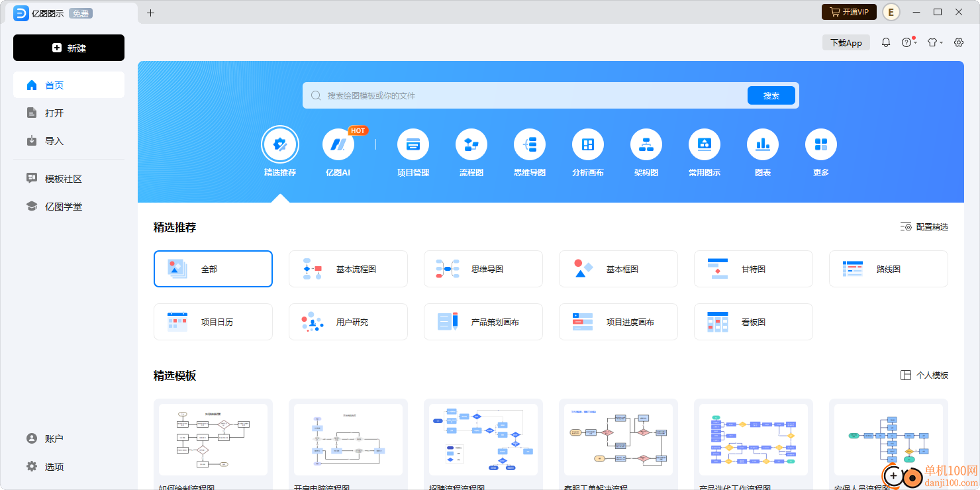This screenshot has width=980, height=490.
Task: Open the 招聘流程流程图 template thumbnail
Action: pos(483,440)
